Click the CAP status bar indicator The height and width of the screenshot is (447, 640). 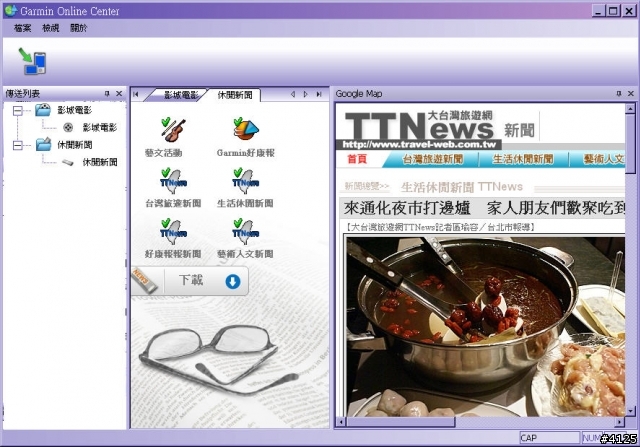coord(549,438)
